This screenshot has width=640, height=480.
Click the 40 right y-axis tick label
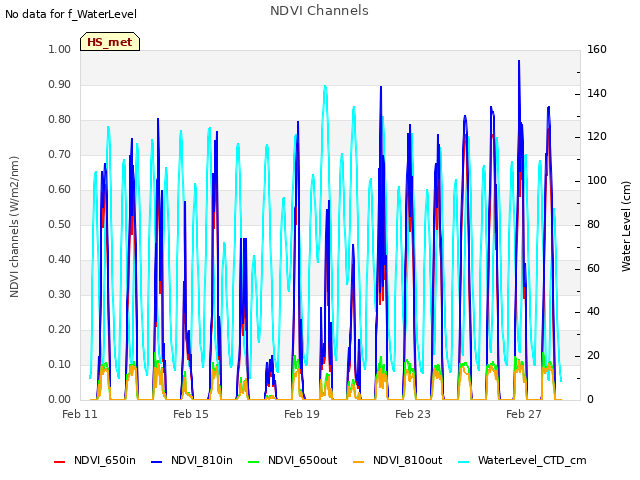tap(593, 312)
